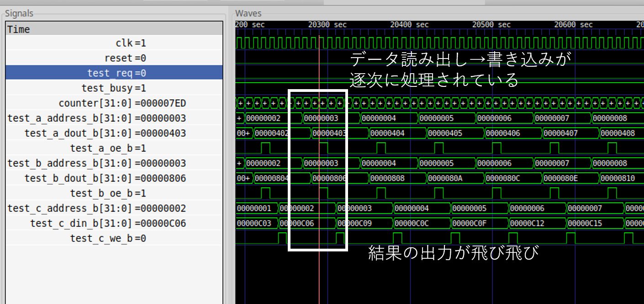Click the Time header in Signals panel
This screenshot has width=644, height=304.
(x=19, y=29)
